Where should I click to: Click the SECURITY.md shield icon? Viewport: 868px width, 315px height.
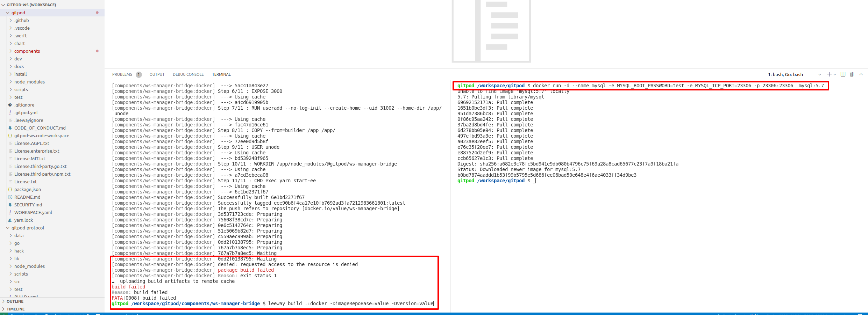pyautogui.click(x=10, y=205)
